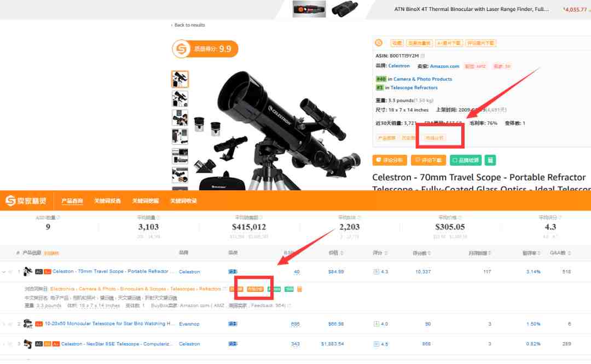
Task: Click the copy icon after the Refractors breadcrumb
Action: pyautogui.click(x=225, y=289)
